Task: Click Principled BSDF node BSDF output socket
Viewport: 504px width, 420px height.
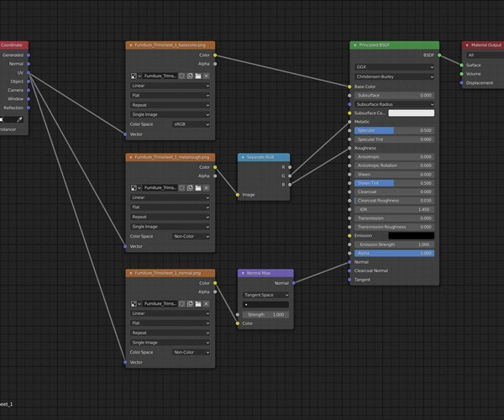Action: click(x=439, y=55)
